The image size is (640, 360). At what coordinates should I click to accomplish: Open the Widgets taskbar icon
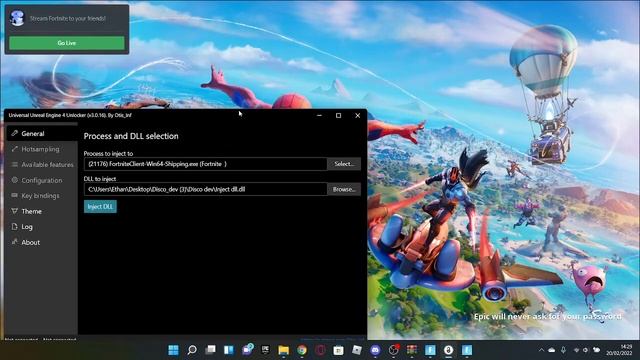point(229,350)
